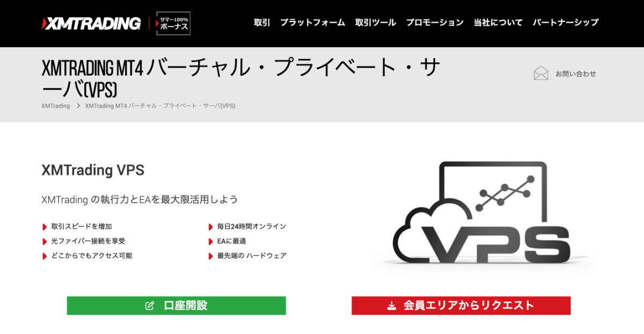Screen dimensions: 644x334
Task: Open the 取引ツール menu
Action: 376,23
